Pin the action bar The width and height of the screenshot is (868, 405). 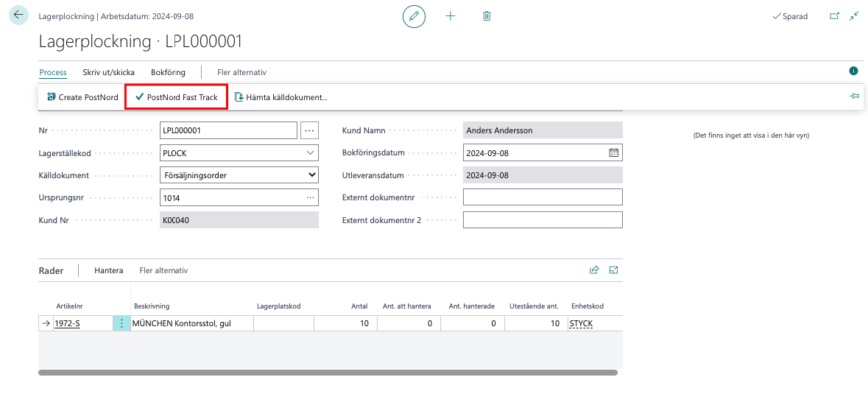pyautogui.click(x=854, y=96)
